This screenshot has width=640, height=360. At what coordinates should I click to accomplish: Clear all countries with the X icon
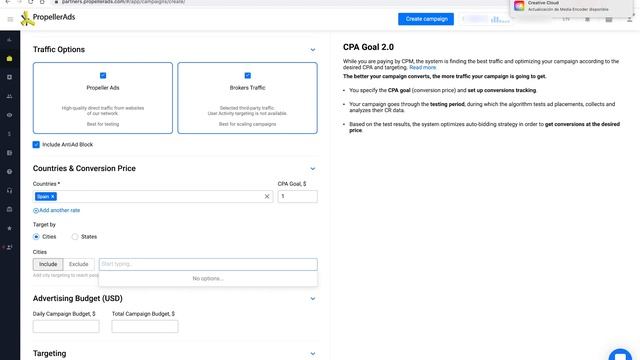click(x=267, y=197)
